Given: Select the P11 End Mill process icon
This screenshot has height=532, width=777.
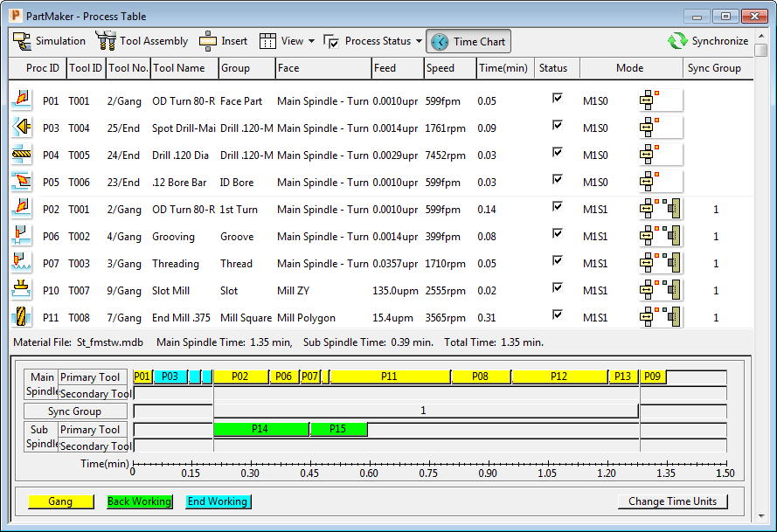Looking at the screenshot, I should (21, 317).
